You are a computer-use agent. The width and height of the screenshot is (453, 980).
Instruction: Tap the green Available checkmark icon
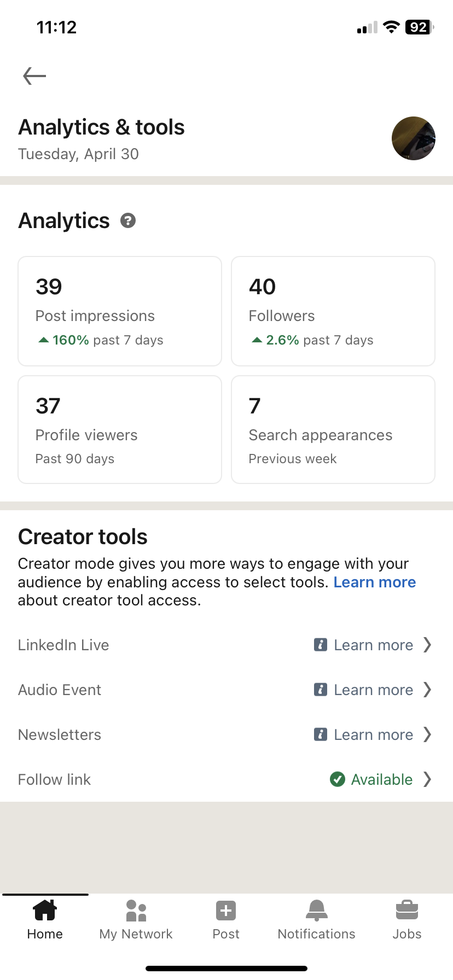[338, 779]
